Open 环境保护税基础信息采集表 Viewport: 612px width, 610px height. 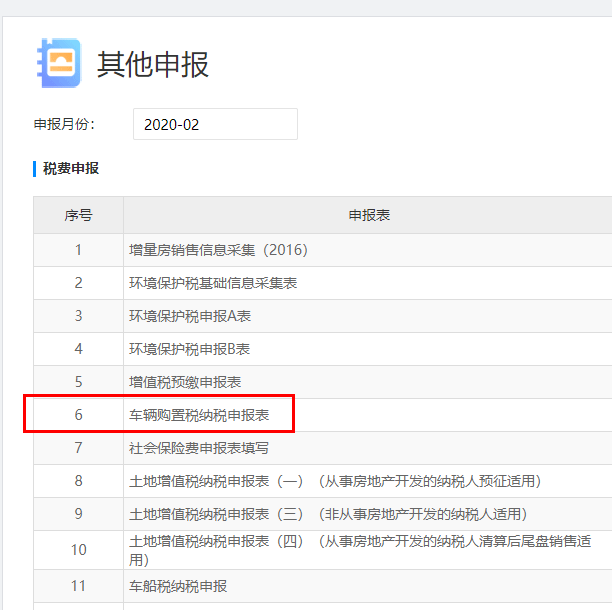213,283
